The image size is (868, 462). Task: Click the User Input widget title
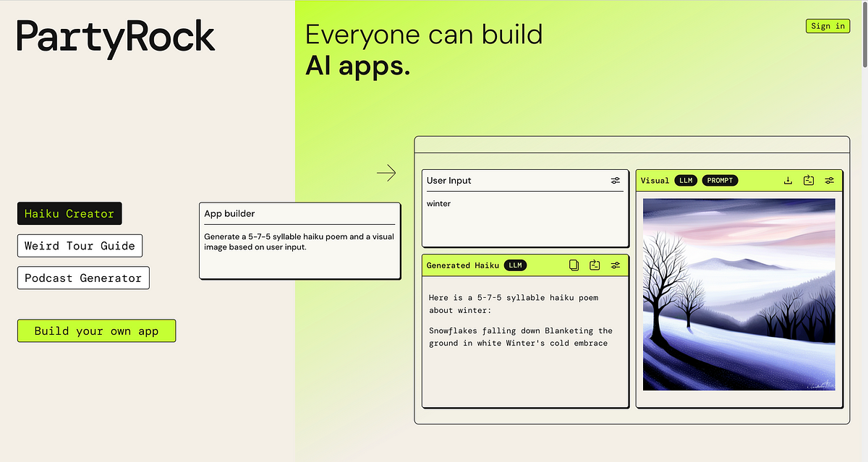(x=448, y=181)
